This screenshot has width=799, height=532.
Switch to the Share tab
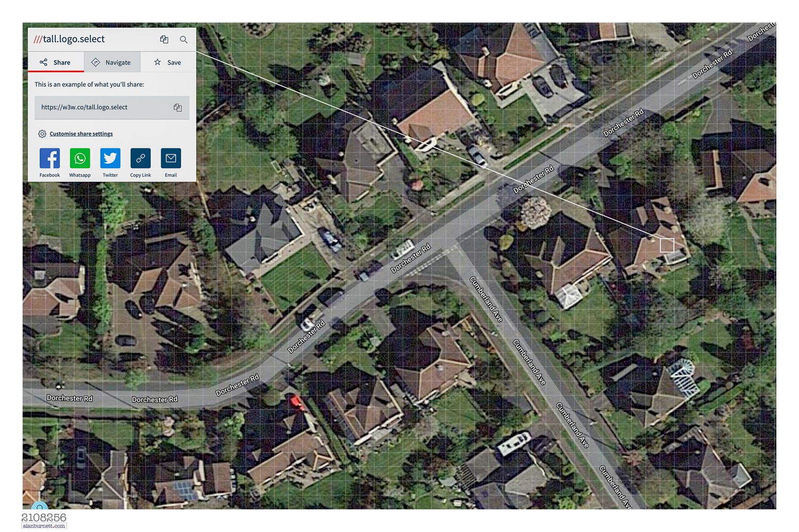pos(56,62)
